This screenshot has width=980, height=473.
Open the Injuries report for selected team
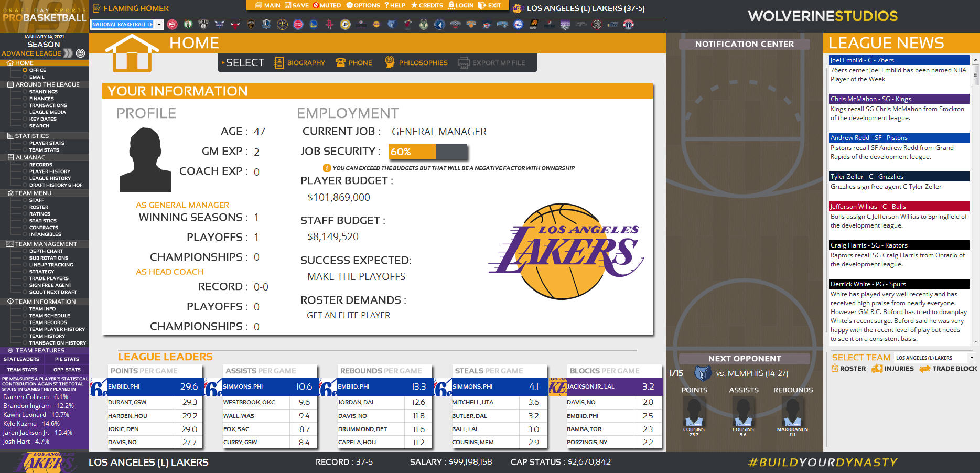pyautogui.click(x=892, y=369)
